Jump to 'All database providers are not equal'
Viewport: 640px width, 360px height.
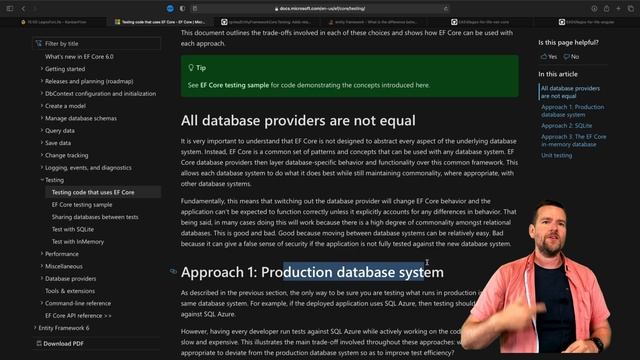tap(570, 92)
